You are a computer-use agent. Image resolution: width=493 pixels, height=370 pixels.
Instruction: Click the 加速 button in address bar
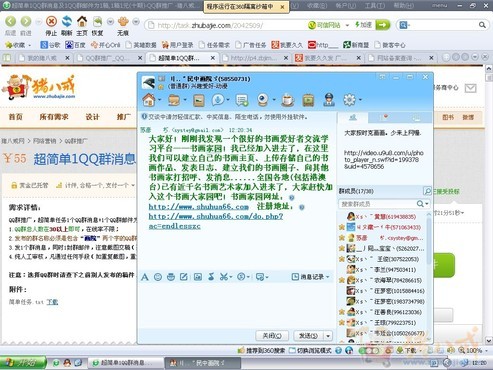pyautogui.click(x=363, y=25)
